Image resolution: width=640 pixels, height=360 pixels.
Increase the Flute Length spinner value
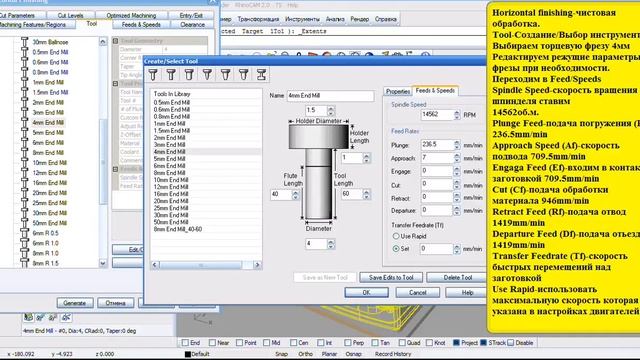pos(295,192)
